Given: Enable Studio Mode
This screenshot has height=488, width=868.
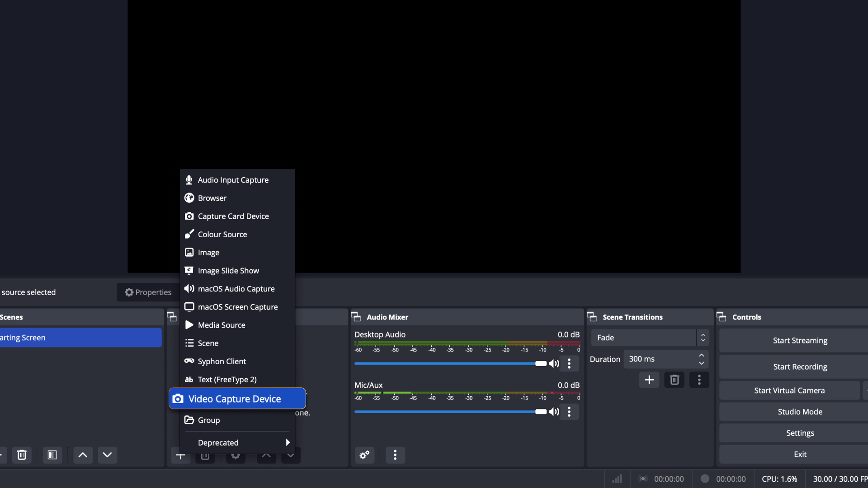Looking at the screenshot, I should (800, 411).
